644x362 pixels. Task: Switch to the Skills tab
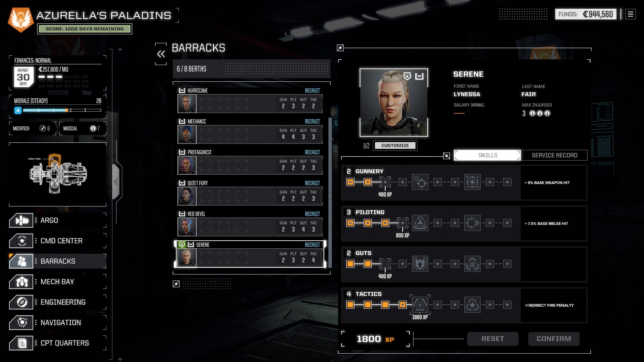coord(487,155)
